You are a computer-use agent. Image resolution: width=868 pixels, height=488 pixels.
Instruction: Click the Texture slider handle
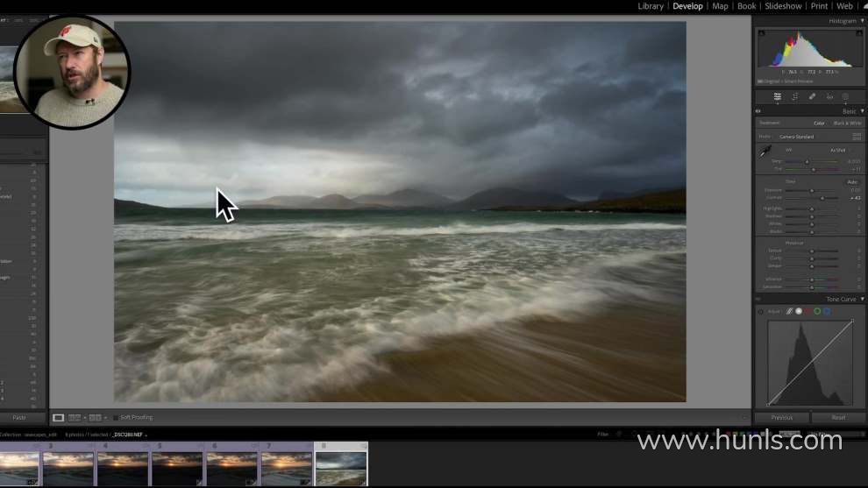(x=812, y=251)
